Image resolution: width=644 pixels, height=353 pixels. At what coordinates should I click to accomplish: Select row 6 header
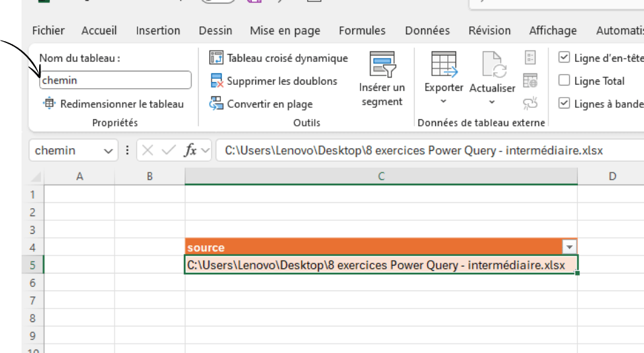(32, 283)
